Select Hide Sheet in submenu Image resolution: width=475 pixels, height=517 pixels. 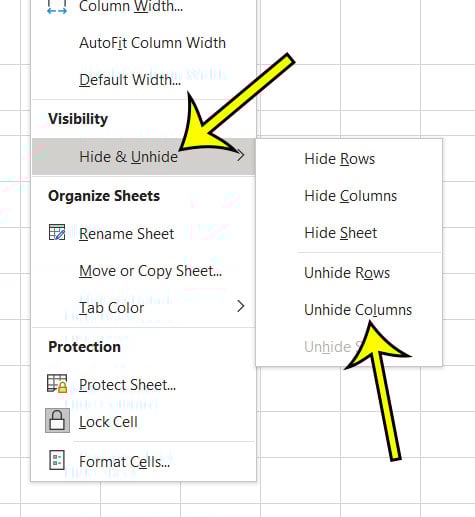tap(340, 233)
